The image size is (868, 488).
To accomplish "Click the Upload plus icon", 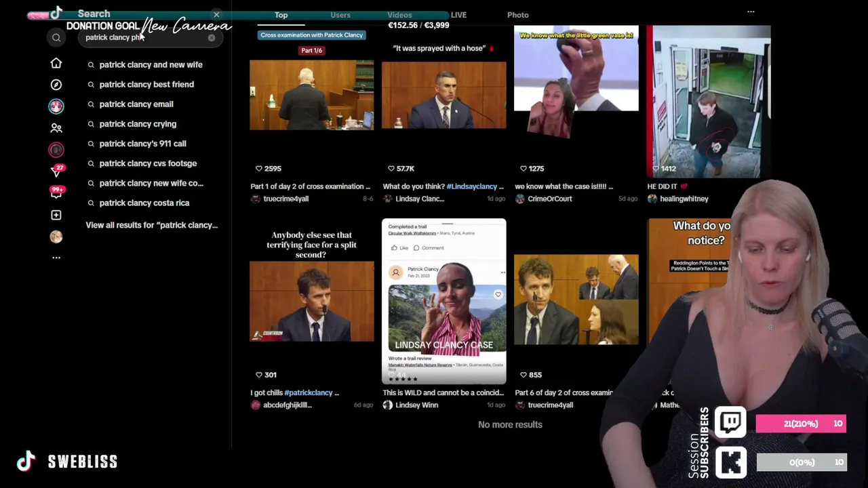I will click(56, 215).
